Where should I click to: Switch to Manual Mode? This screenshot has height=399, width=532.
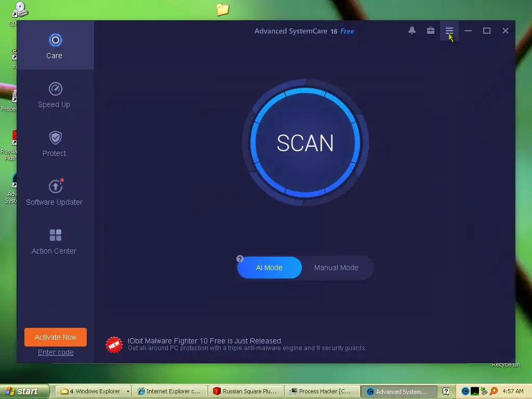pos(336,268)
